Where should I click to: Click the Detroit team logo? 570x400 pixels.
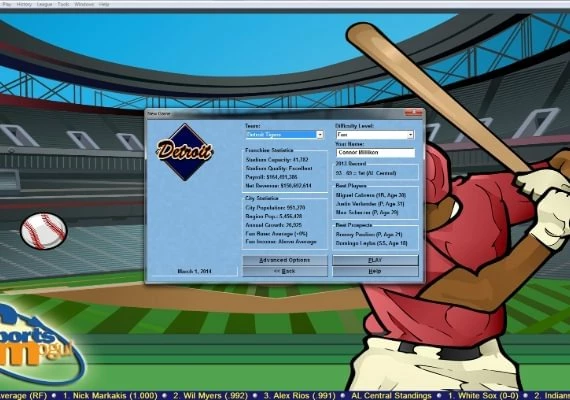click(x=185, y=152)
